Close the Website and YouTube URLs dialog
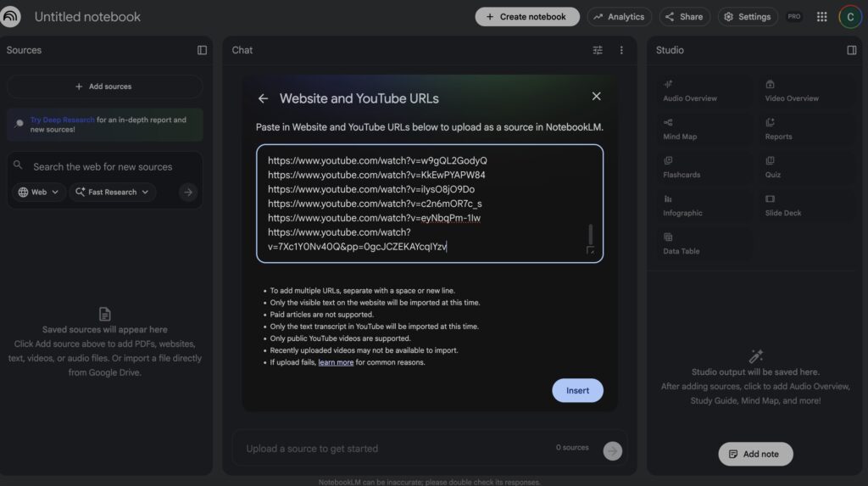 (596, 97)
